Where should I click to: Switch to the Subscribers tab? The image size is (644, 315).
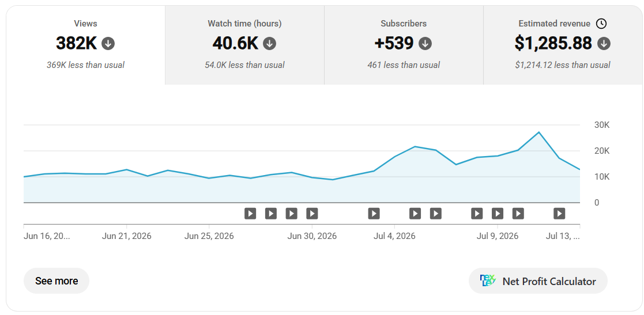[404, 45]
